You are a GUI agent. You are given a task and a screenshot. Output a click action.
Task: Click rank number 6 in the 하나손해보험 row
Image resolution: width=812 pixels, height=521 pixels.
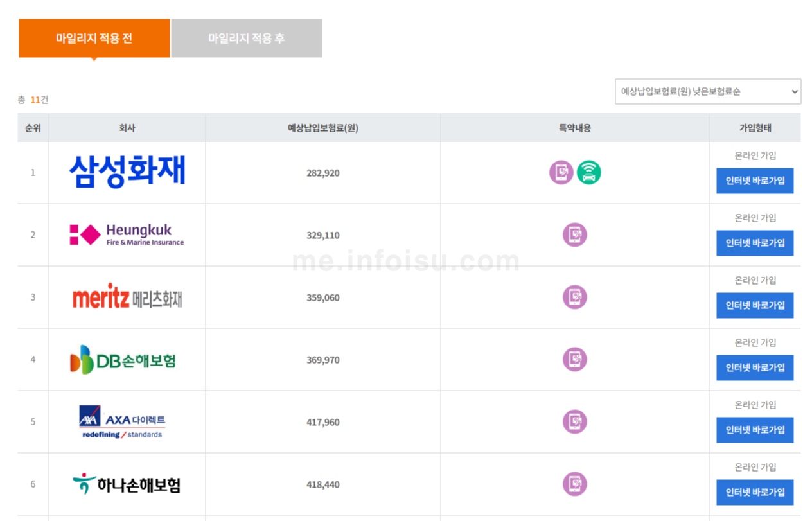point(33,484)
